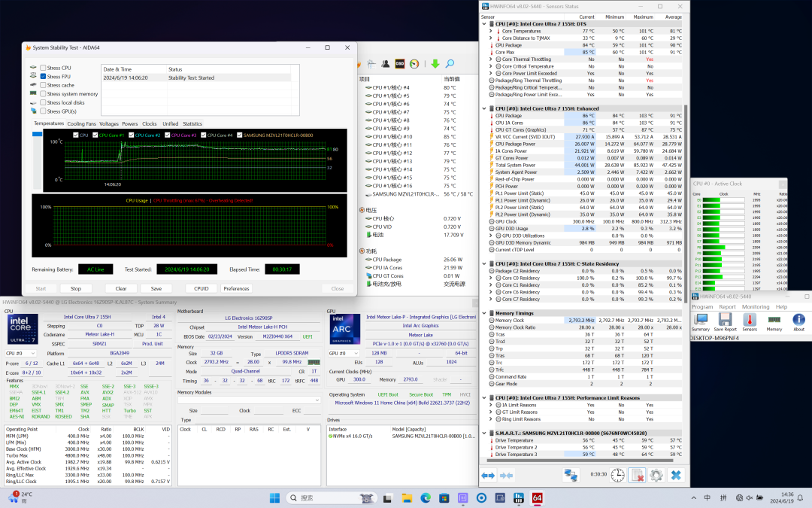
Task: Open the Memory Modules dropdown field
Action: (249, 400)
